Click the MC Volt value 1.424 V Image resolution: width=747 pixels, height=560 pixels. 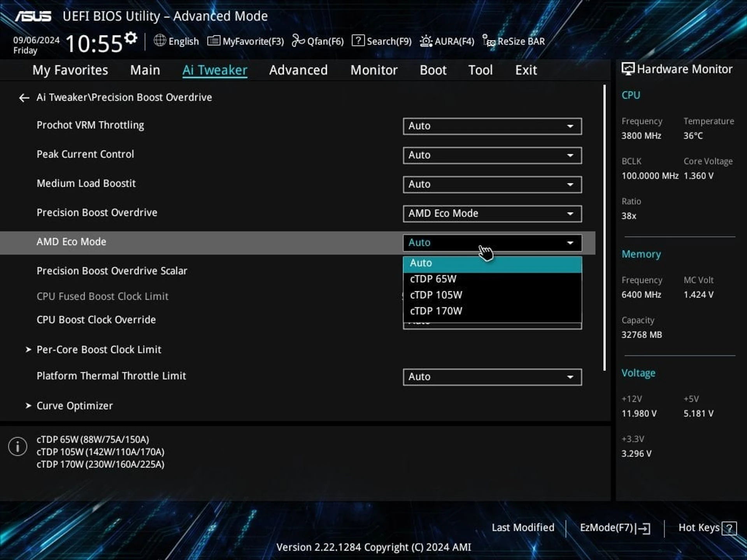[x=698, y=295]
